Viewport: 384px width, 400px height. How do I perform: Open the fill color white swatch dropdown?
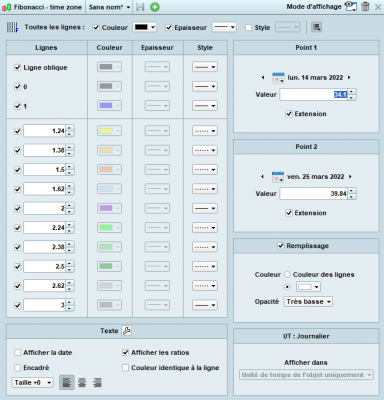(x=308, y=287)
